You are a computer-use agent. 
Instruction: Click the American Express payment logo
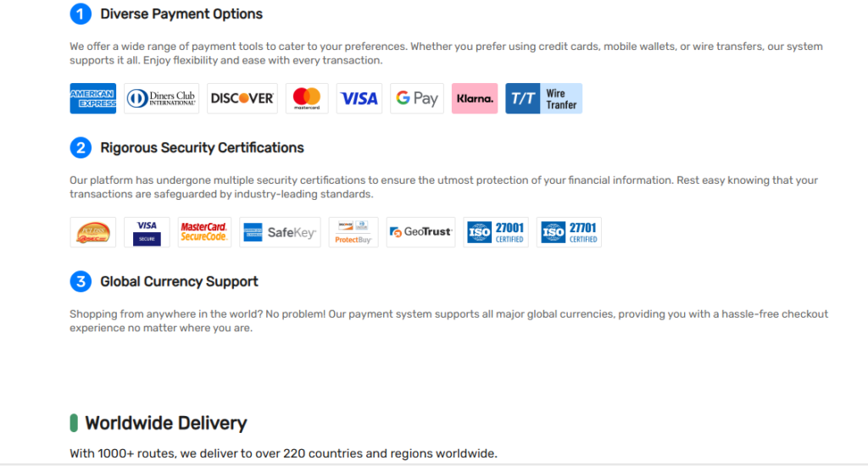click(x=93, y=98)
